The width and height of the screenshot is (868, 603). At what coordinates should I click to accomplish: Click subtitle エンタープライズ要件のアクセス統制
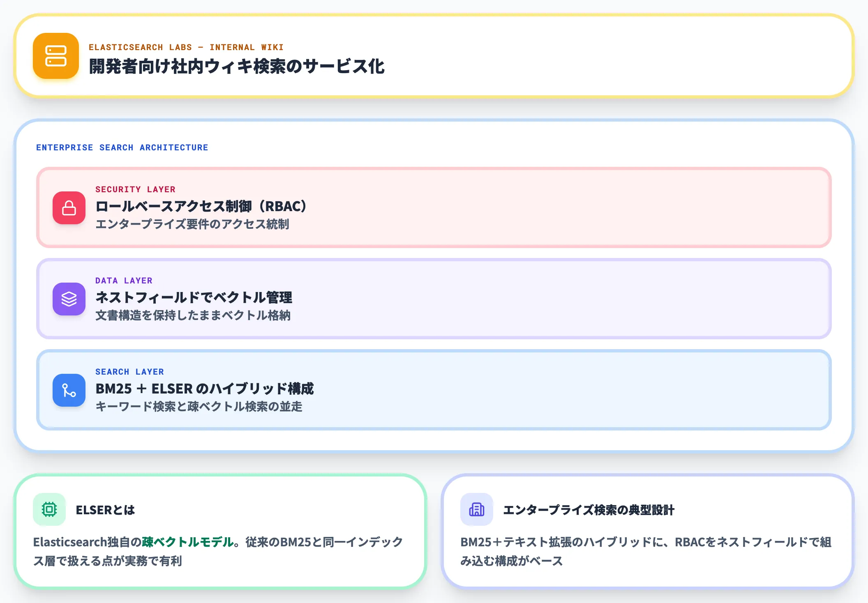pos(192,224)
